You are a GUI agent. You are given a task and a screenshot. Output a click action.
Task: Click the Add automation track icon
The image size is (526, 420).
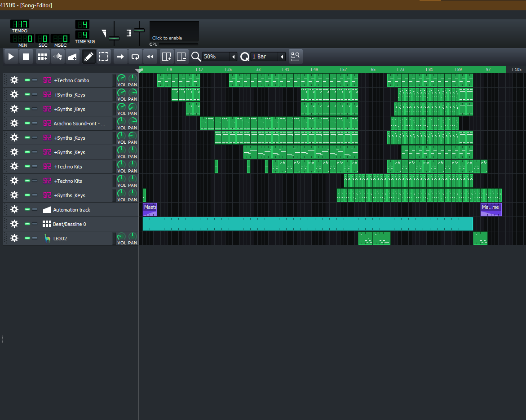[x=72, y=57]
